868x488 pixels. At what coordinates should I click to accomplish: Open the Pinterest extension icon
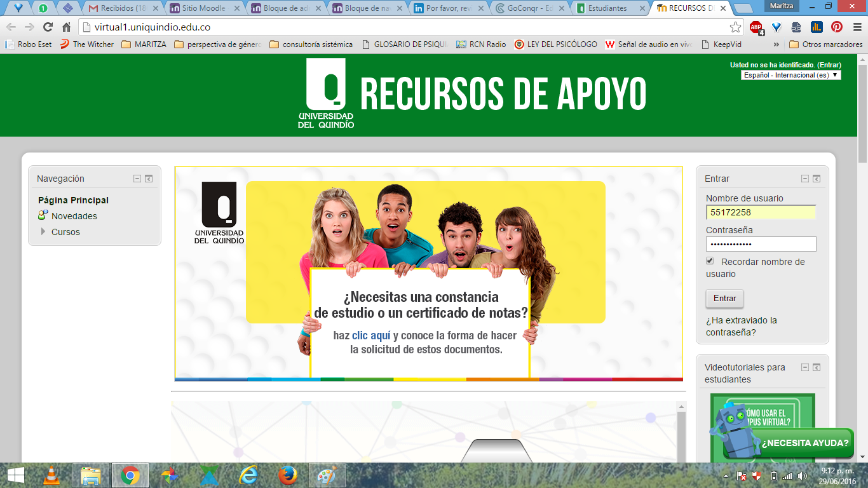pyautogui.click(x=837, y=27)
